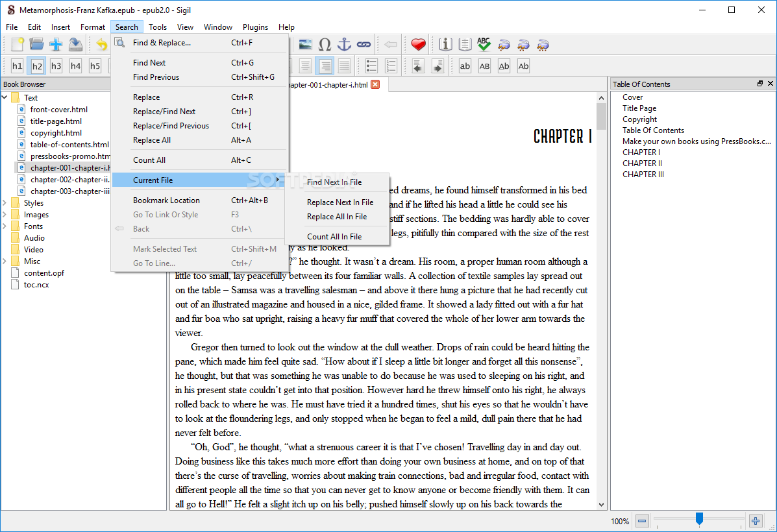
Task: Select front-cover.html in Book Browser
Action: [x=58, y=109]
